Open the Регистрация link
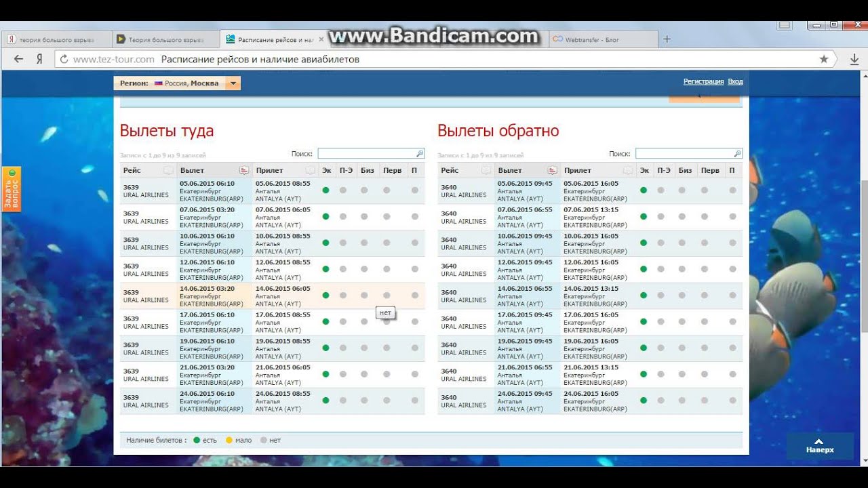 (703, 81)
